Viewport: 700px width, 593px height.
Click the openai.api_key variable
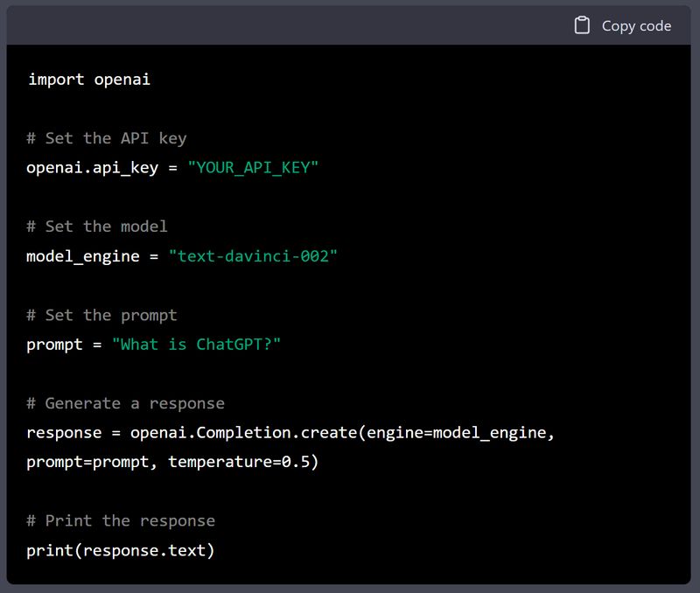coord(92,168)
